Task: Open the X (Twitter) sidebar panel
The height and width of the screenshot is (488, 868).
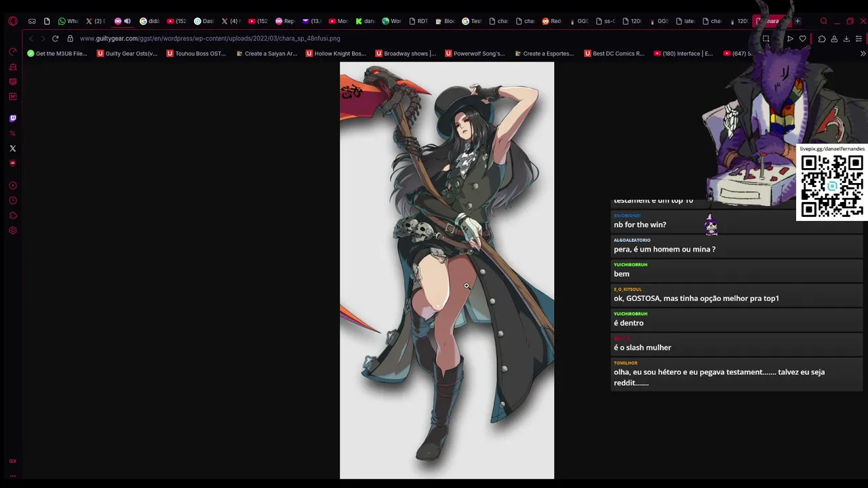Action: [13, 148]
